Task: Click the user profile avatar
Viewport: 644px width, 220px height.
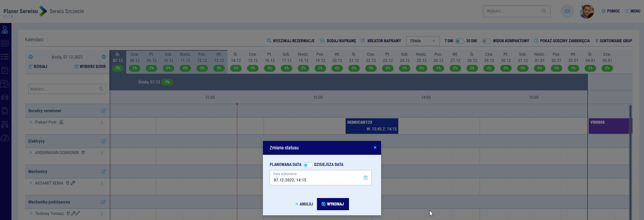Action: (x=587, y=11)
